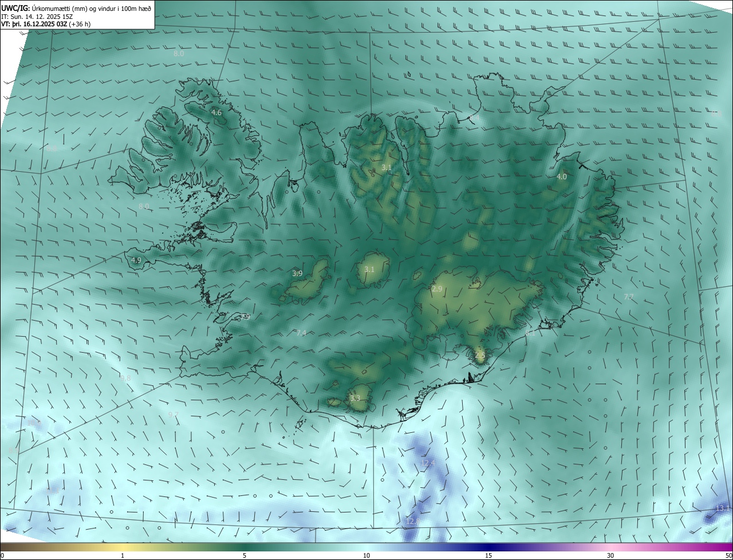The image size is (733, 560).
Task: Click the '4.6' value in the Westfjords
Action: click(x=216, y=113)
